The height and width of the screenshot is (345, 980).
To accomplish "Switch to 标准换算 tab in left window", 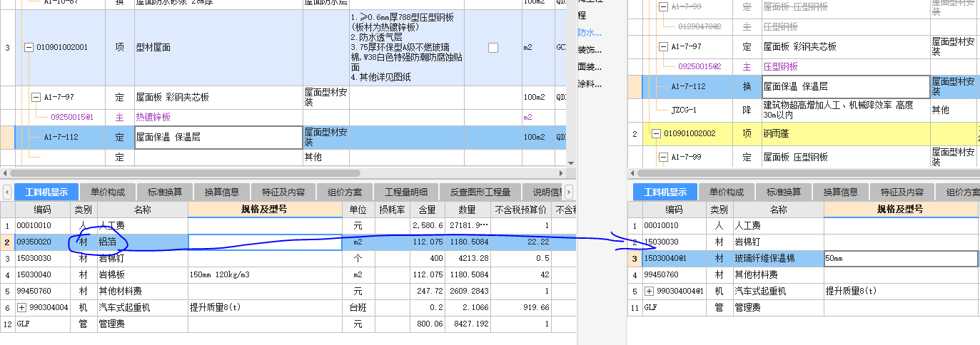I will click(x=165, y=192).
